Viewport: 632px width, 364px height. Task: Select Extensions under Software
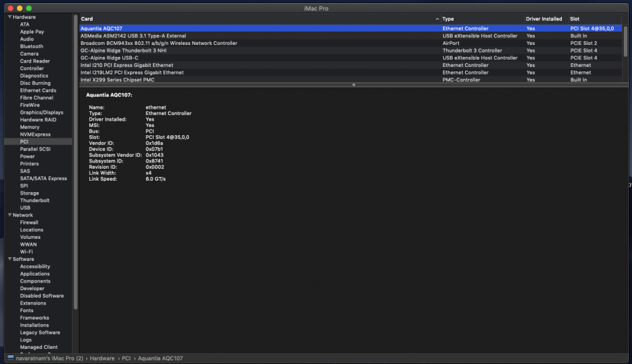33,303
